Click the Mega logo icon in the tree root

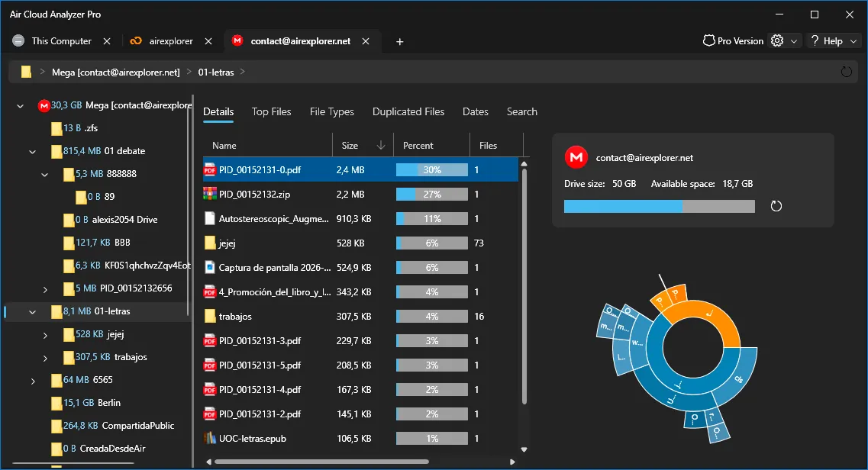44,105
